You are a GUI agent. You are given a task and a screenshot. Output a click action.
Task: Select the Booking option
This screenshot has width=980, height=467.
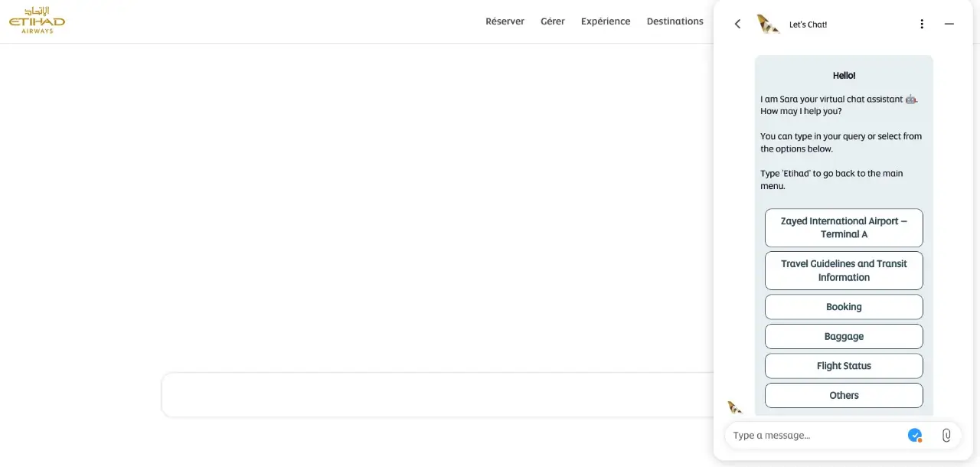844,307
